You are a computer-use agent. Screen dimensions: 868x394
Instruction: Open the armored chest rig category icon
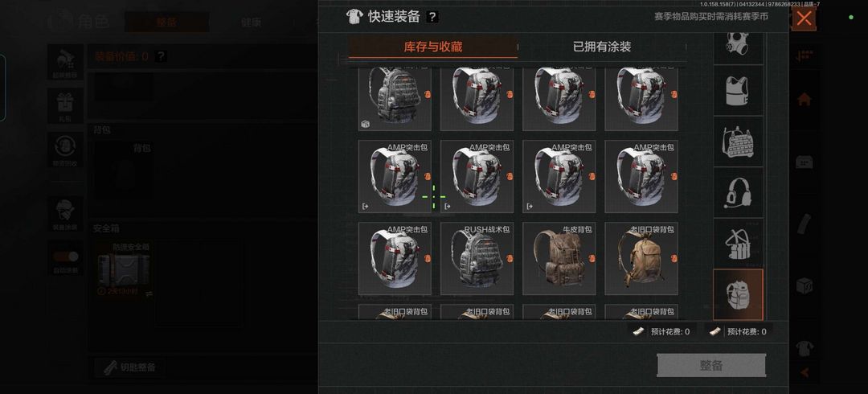coord(738,142)
